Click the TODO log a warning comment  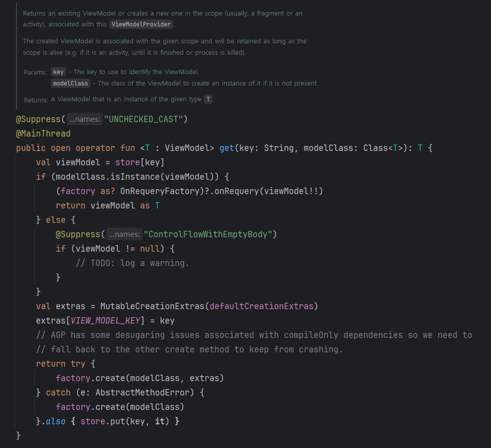click(132, 263)
